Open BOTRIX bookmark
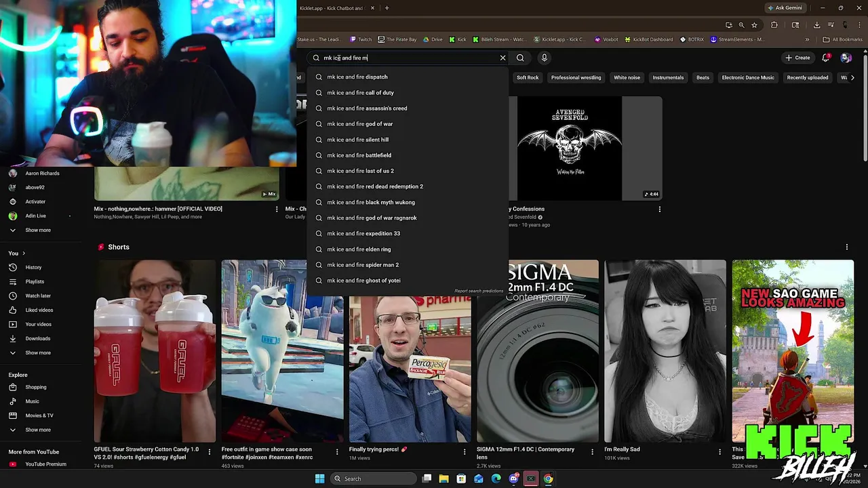 (692, 39)
